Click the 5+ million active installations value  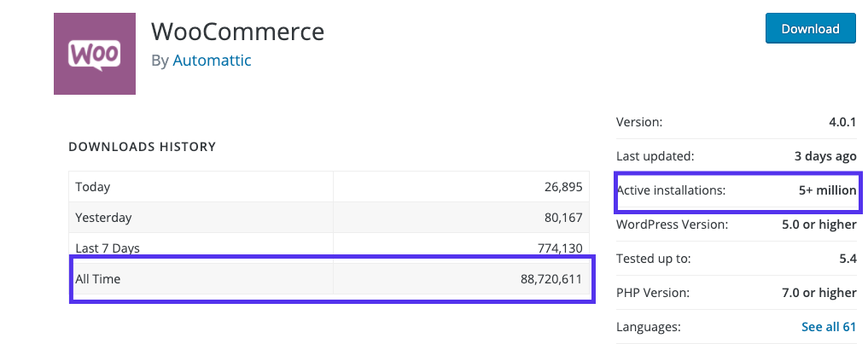[x=827, y=190]
